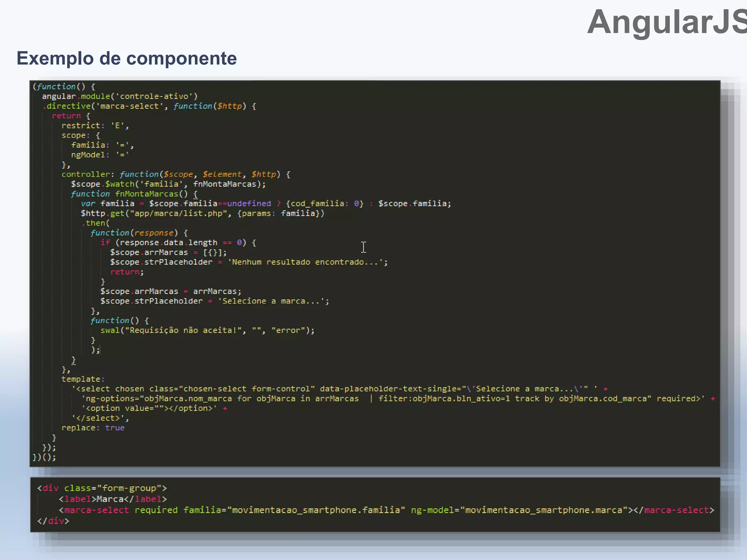
Task: Click the '$scope.arrMarcas = arrMarcas;' line
Action: click(x=171, y=291)
